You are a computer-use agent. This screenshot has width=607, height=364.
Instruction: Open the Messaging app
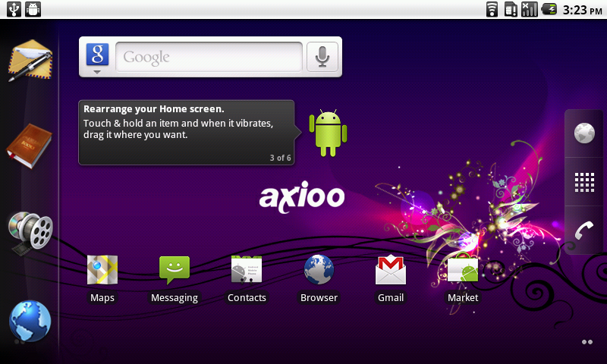point(175,278)
